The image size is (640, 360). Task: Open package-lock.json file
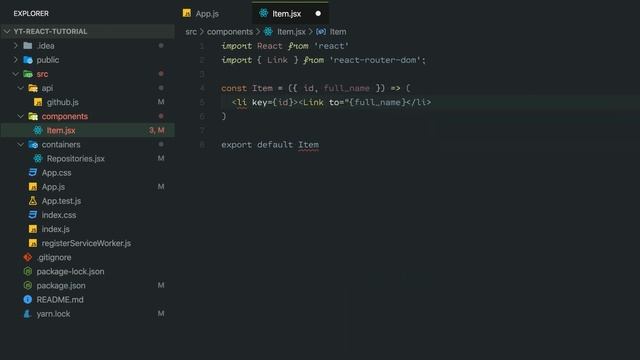(x=70, y=271)
